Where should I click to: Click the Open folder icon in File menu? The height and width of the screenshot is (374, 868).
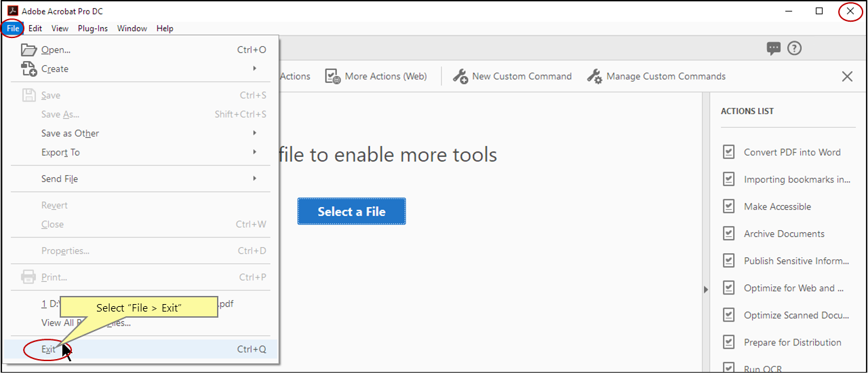(x=28, y=50)
